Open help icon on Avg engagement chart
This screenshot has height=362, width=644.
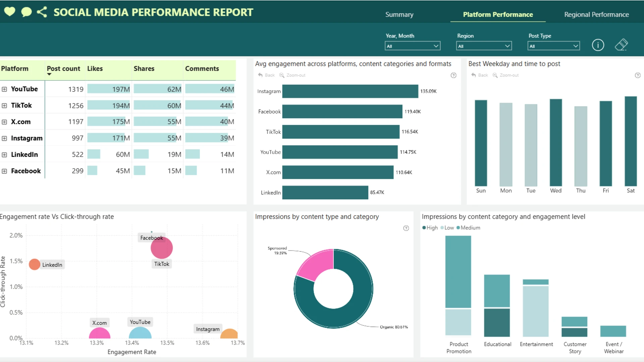pos(453,75)
